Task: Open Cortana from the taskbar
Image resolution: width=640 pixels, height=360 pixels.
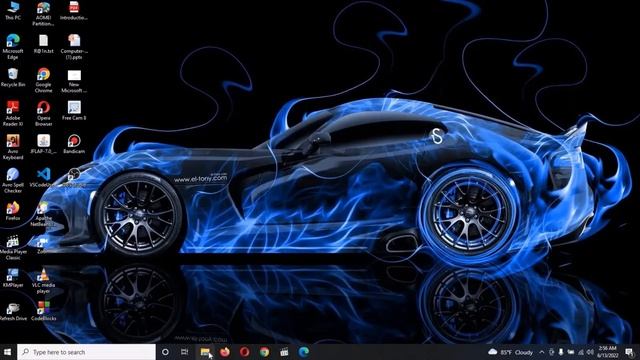Action: click(x=165, y=352)
